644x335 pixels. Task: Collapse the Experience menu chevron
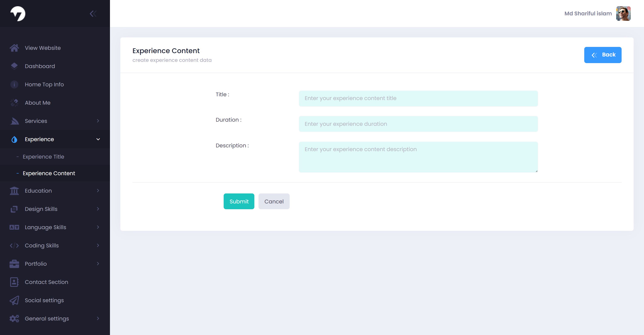pyautogui.click(x=98, y=139)
